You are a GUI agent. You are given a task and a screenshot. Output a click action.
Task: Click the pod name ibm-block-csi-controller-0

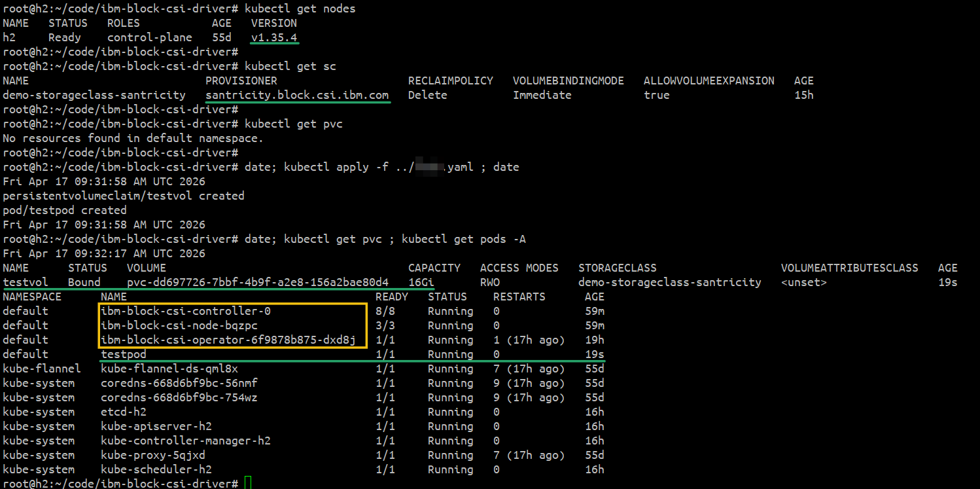pyautogui.click(x=186, y=311)
